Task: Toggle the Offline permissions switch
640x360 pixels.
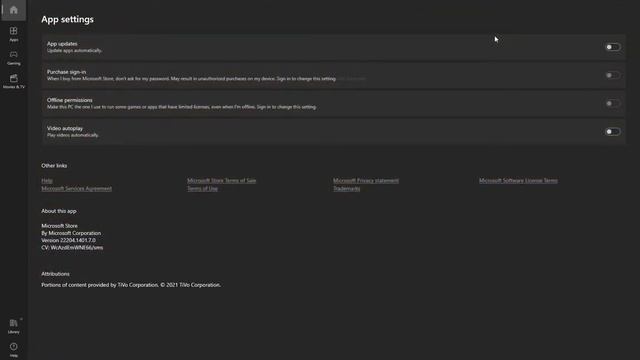Action: 613,103
